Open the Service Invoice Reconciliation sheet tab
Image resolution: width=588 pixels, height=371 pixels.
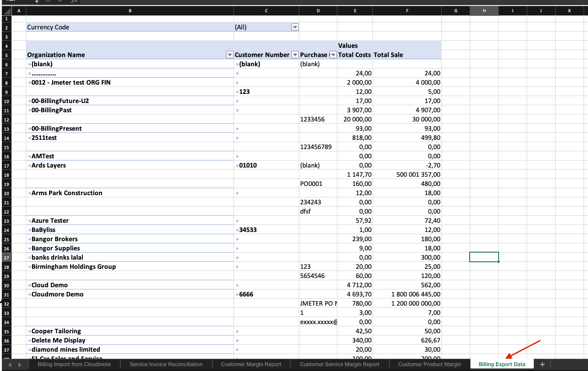166,364
